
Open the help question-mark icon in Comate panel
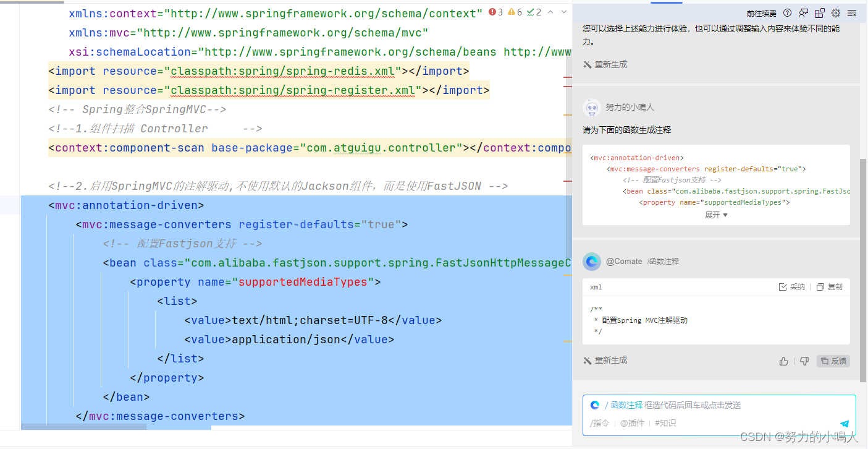click(x=787, y=13)
